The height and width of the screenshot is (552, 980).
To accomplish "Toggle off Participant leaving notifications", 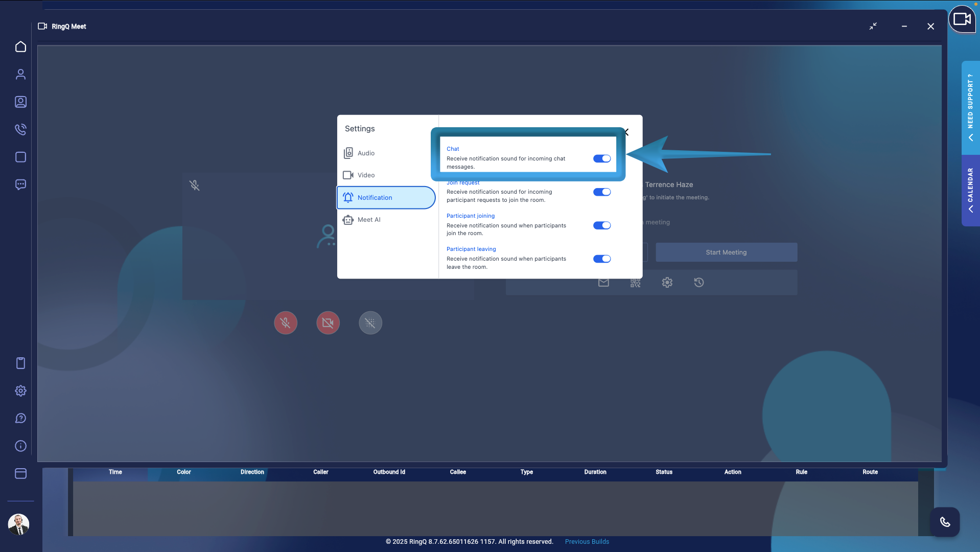I will pyautogui.click(x=602, y=259).
